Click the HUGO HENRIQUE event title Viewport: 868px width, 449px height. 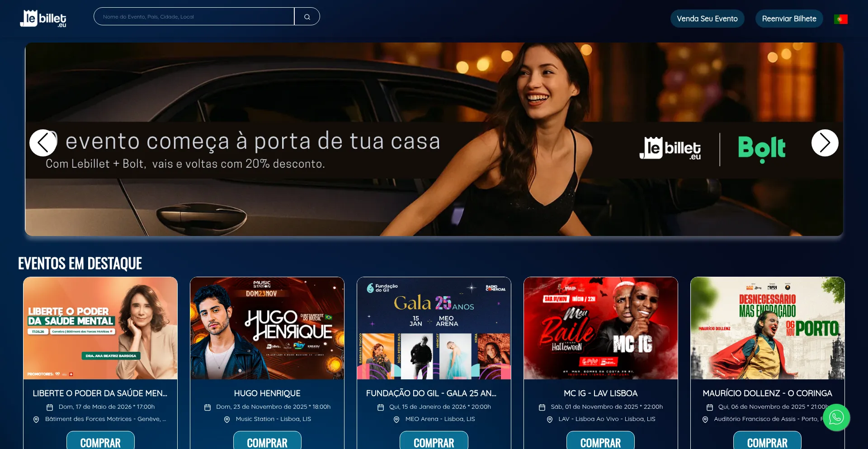(267, 393)
